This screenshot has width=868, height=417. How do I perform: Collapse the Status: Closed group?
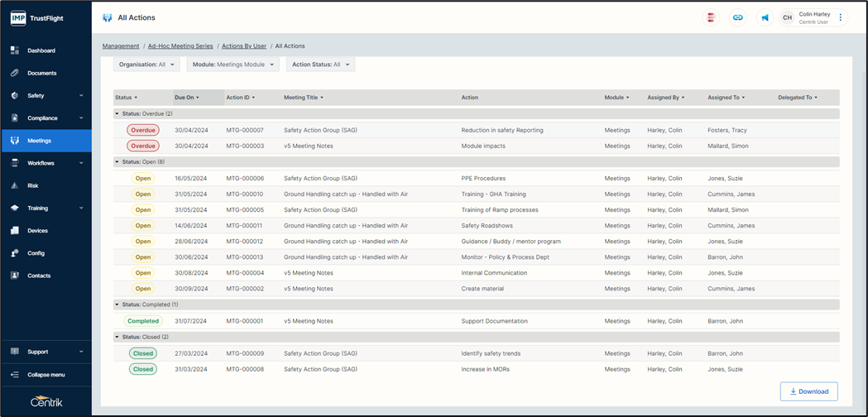click(x=117, y=337)
